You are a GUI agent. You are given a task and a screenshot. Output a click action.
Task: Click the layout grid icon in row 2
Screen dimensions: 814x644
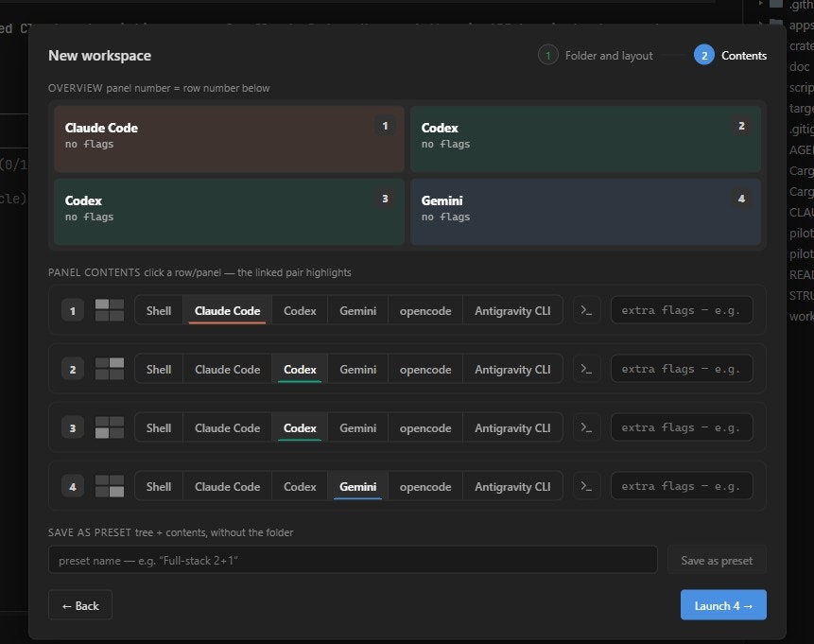click(x=110, y=369)
